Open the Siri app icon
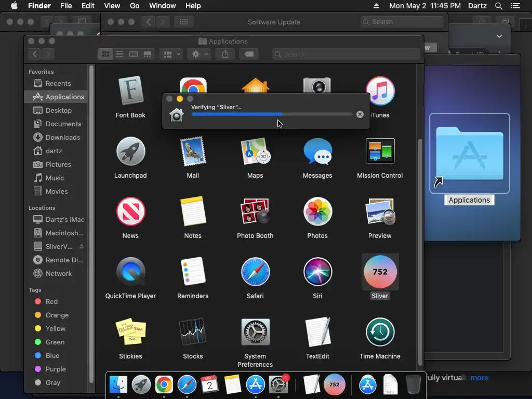This screenshot has height=399, width=532. (317, 271)
